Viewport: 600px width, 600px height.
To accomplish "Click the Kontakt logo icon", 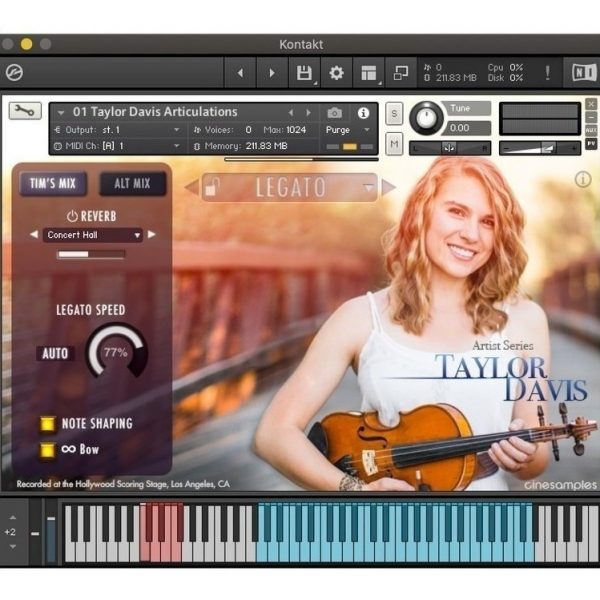I will tap(15, 72).
